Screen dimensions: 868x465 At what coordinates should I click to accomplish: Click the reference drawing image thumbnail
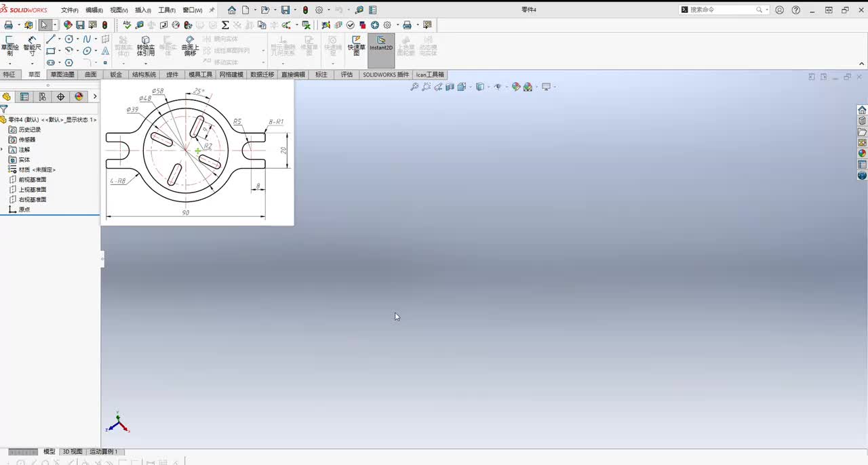pyautogui.click(x=197, y=153)
